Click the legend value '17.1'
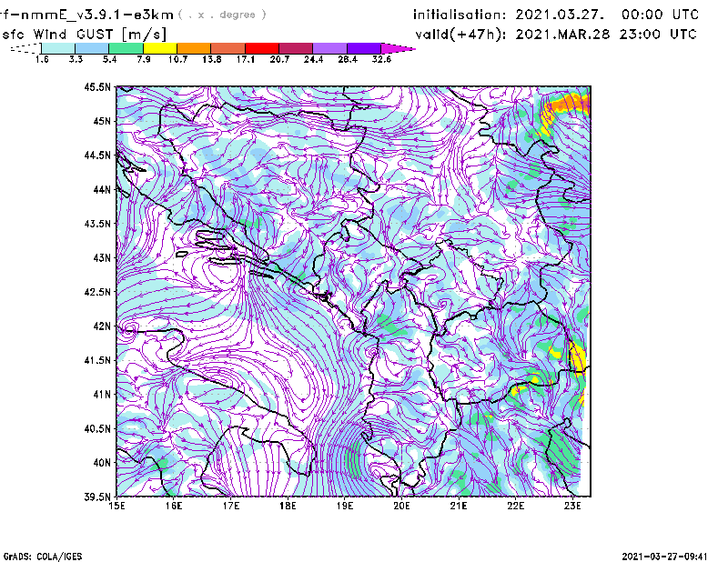The height and width of the screenshot is (562, 728). [245, 59]
